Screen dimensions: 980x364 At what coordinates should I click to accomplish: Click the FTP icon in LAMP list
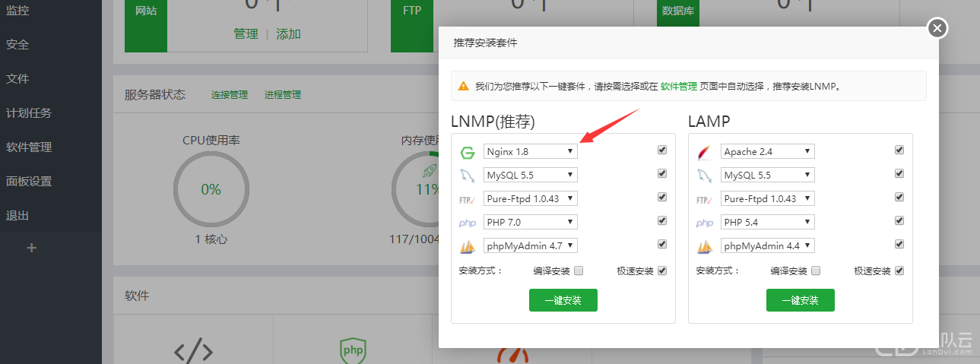tap(704, 200)
